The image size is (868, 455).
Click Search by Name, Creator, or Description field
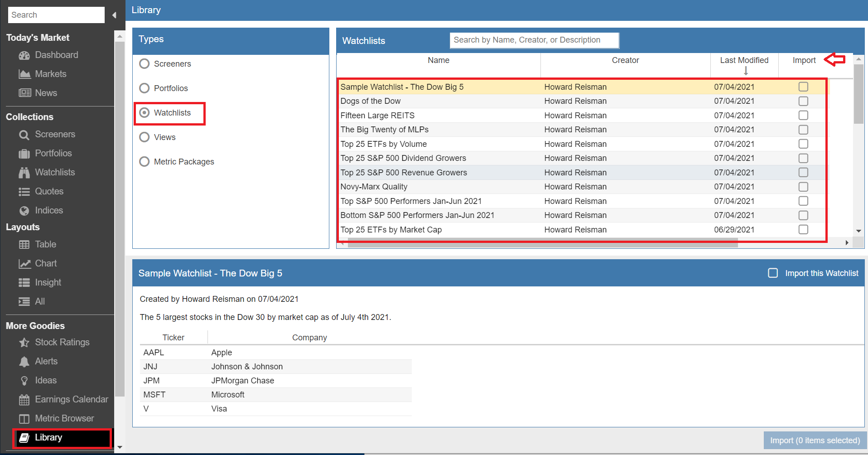click(535, 40)
